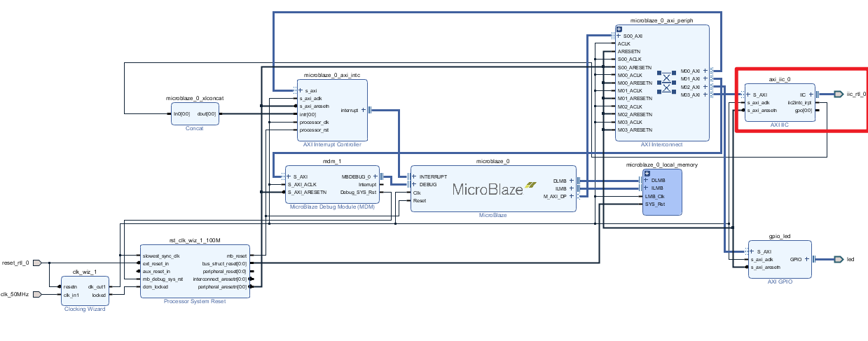This screenshot has width=868, height=341.
Task: Expand the GPIO interface on gpio_led
Action: coord(806,259)
